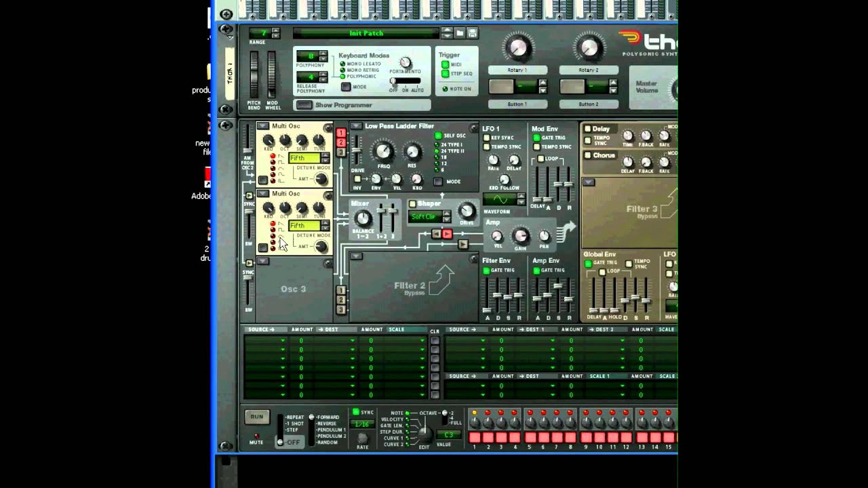This screenshot has height=488, width=868.
Task: Toggle sequencer SYNC button
Action: click(x=356, y=412)
